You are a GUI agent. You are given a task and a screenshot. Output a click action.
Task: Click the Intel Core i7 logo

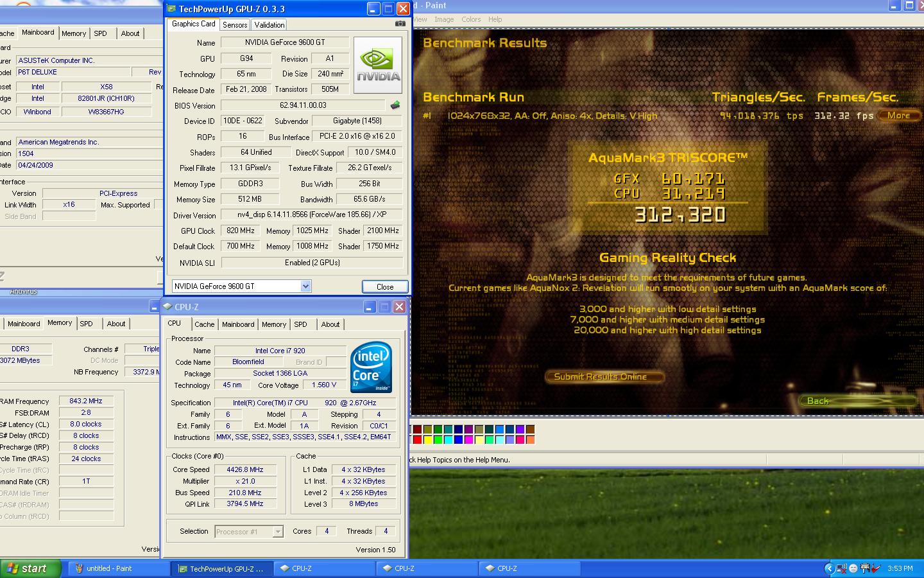371,367
